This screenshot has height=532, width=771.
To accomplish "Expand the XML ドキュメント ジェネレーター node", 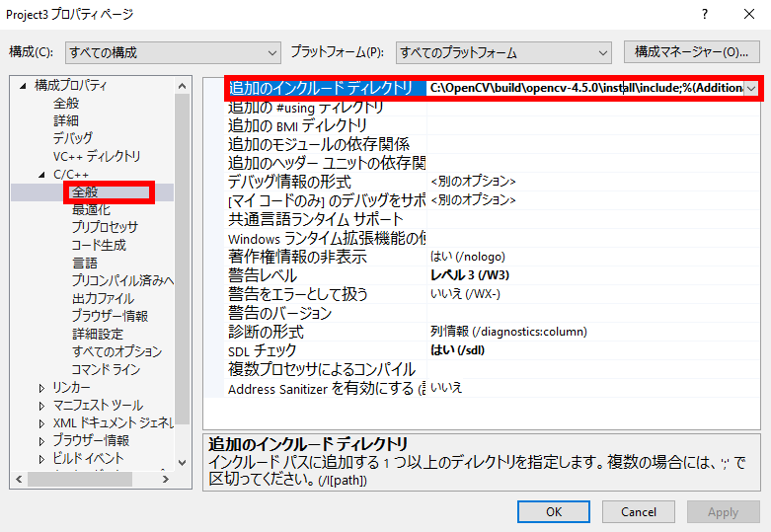I will (x=41, y=423).
